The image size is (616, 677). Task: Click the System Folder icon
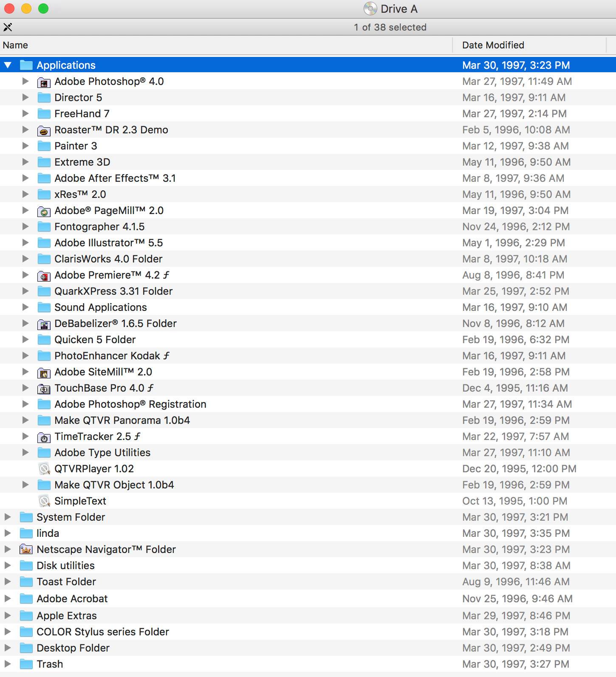click(x=26, y=517)
